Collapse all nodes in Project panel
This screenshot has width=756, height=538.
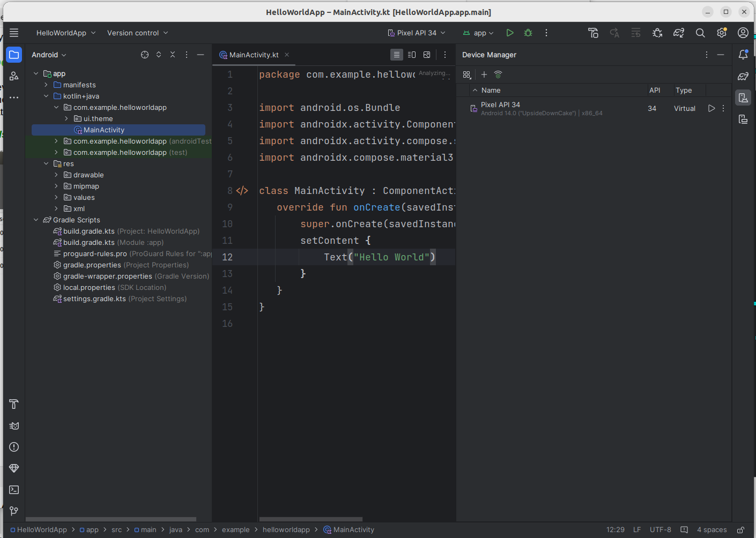(173, 55)
